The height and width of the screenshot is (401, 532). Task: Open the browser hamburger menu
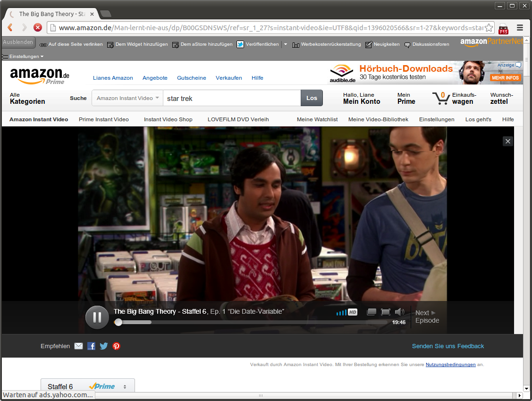[x=520, y=27]
